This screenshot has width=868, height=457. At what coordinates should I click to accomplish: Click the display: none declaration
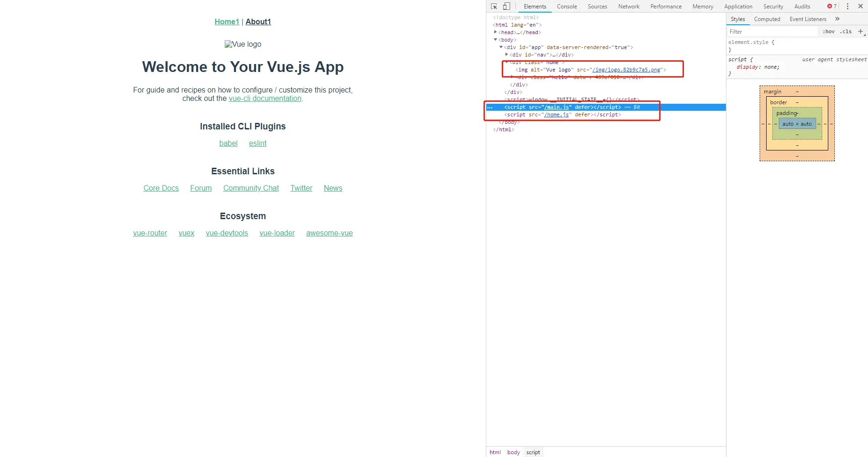[758, 67]
